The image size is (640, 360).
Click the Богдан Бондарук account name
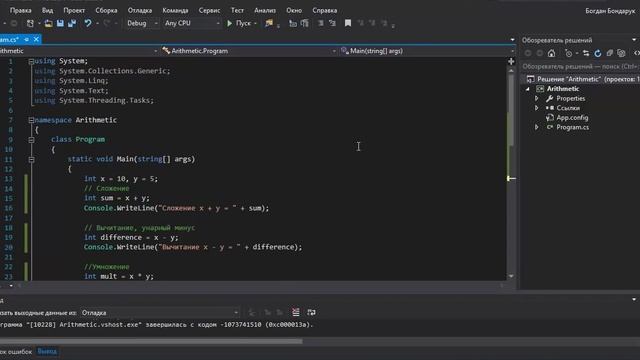pyautogui.click(x=610, y=11)
